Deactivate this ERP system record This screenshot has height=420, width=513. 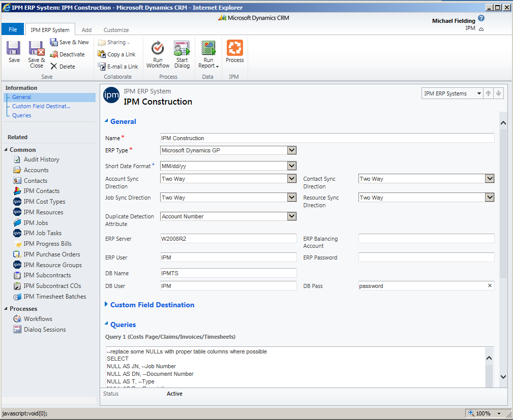[68, 54]
